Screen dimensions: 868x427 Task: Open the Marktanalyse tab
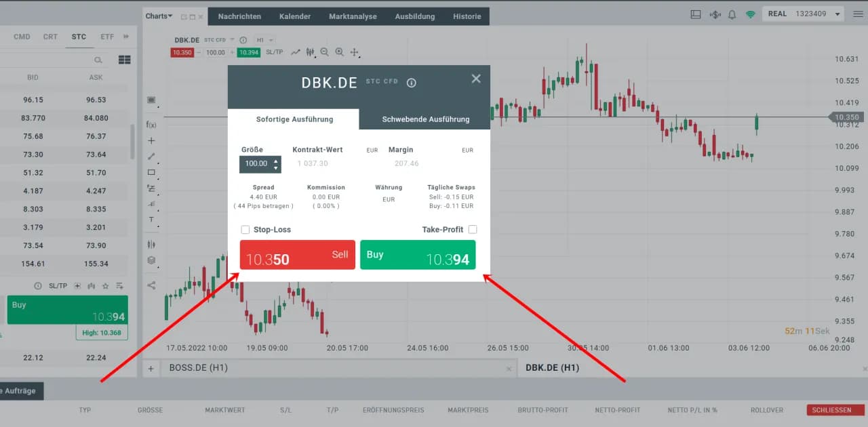353,16
